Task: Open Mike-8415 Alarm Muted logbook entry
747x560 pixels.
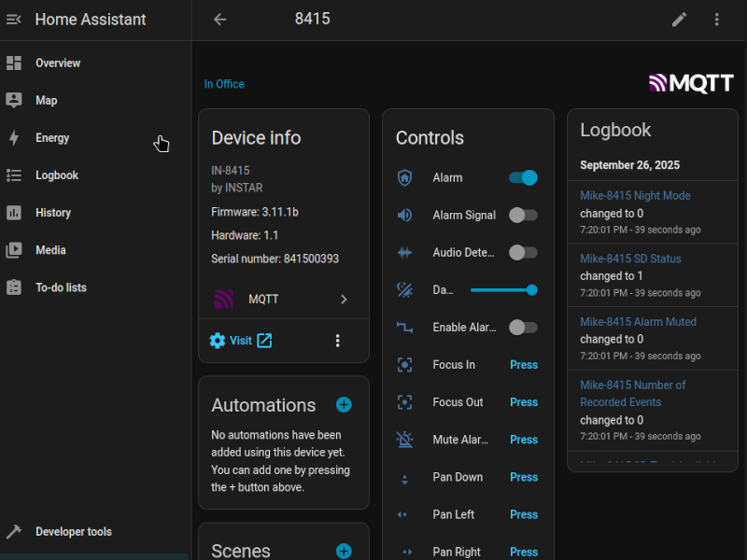Action: 638,322
